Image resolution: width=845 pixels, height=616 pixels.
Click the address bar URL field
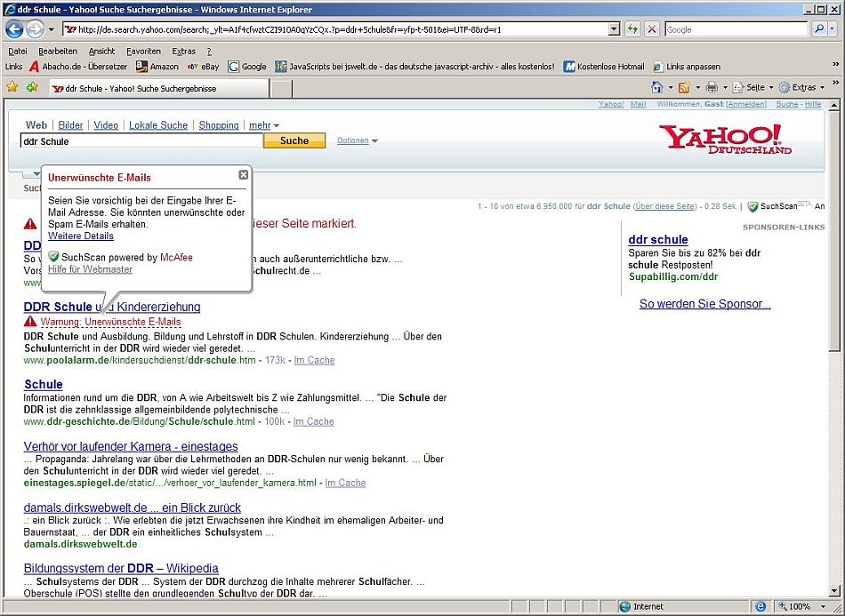(x=340, y=29)
